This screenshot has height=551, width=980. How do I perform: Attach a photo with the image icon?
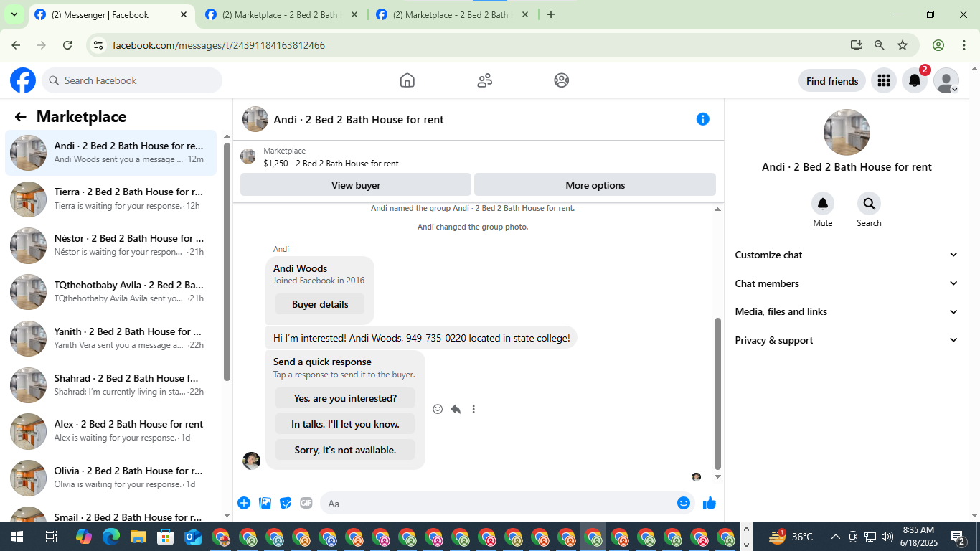tap(265, 503)
